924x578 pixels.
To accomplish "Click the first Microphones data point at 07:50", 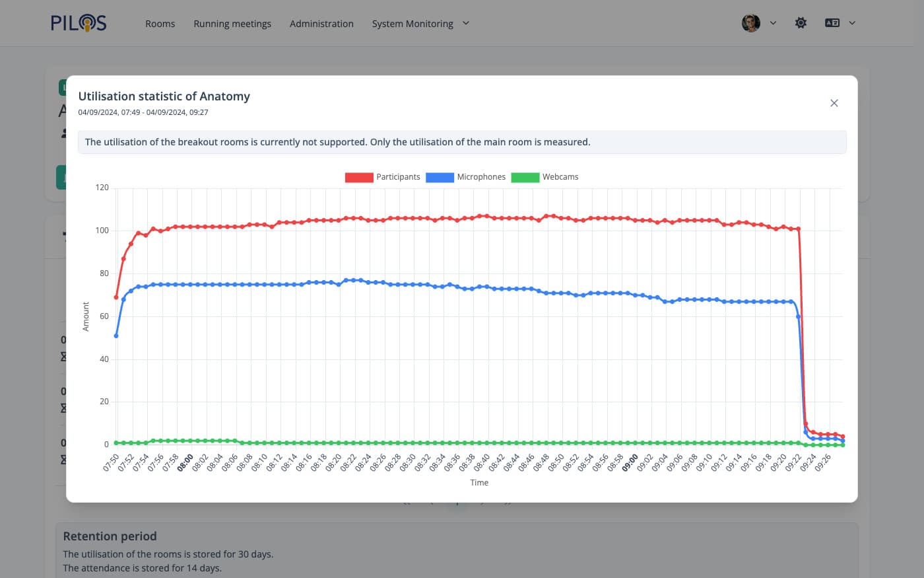I will coord(116,336).
